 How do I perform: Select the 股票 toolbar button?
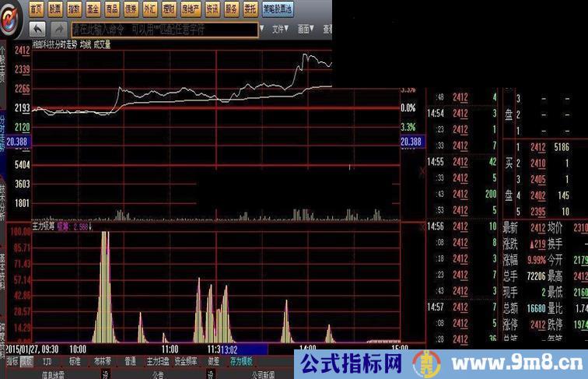coord(55,9)
